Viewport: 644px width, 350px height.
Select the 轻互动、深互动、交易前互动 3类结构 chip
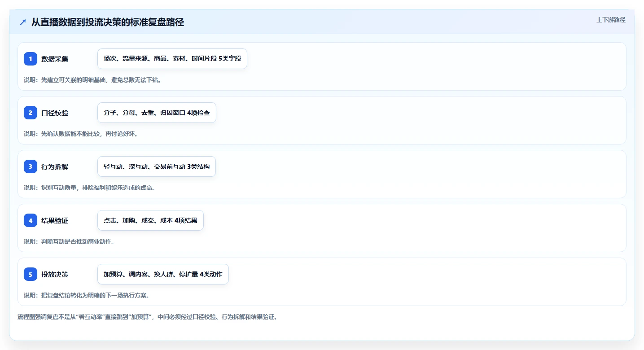pos(157,166)
